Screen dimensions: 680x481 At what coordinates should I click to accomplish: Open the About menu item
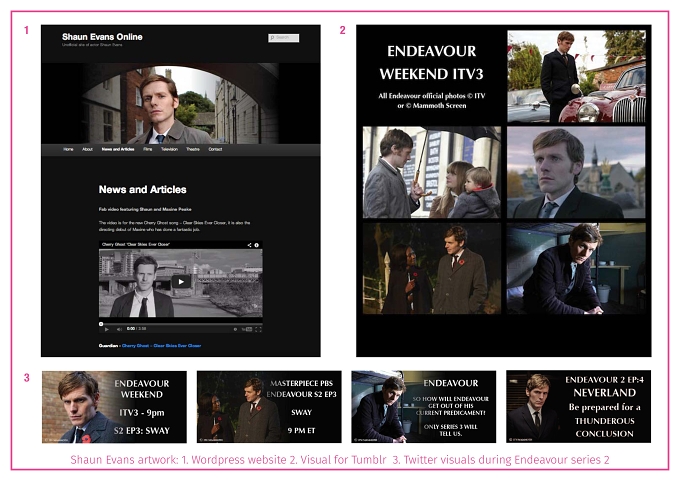point(88,149)
